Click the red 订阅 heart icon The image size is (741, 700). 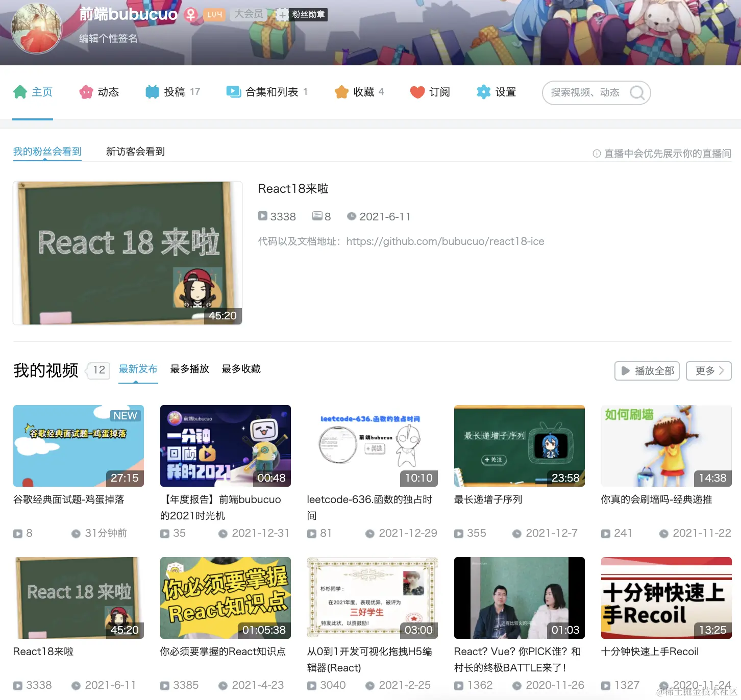[x=417, y=92]
